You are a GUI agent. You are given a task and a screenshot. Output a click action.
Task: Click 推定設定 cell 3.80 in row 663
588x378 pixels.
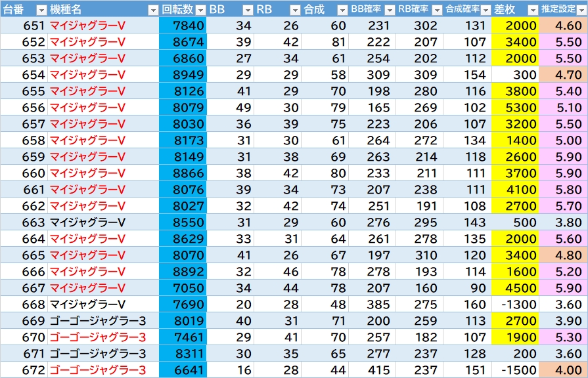tap(563, 222)
